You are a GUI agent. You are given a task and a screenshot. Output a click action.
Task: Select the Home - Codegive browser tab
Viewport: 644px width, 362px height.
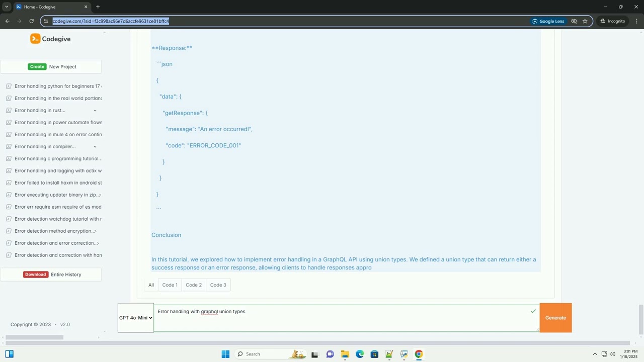pyautogui.click(x=52, y=7)
